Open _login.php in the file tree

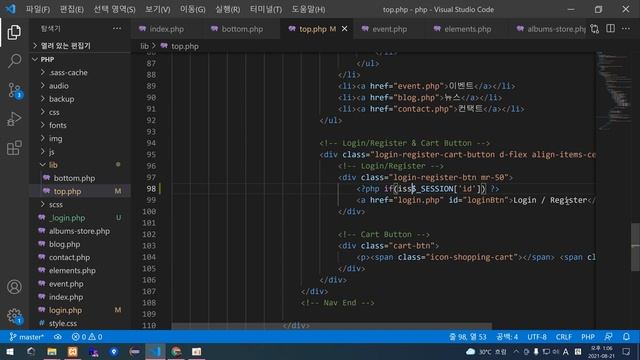80,218
